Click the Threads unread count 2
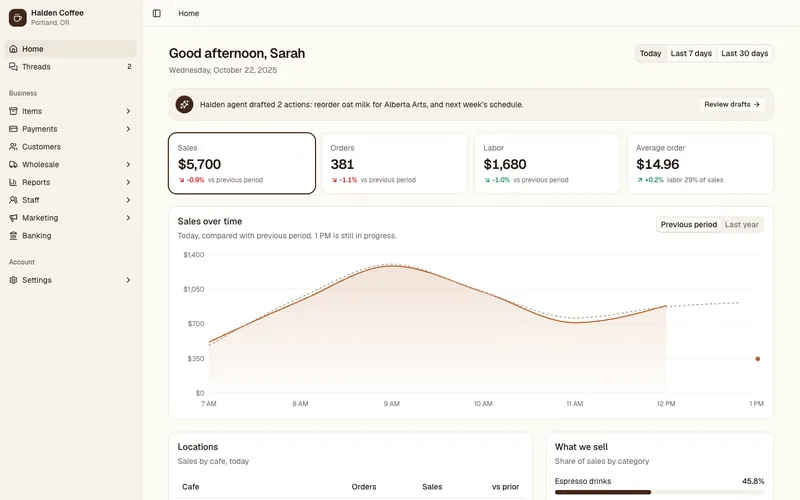Screen dimensions: 800x500 [x=129, y=67]
